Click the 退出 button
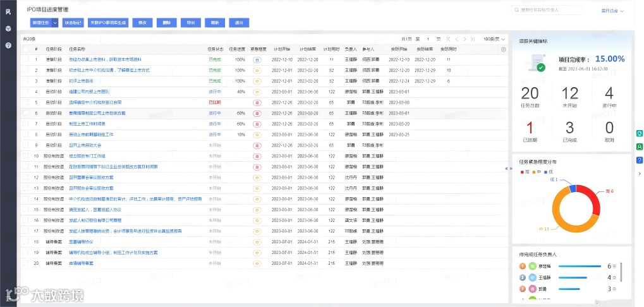 click(x=239, y=23)
